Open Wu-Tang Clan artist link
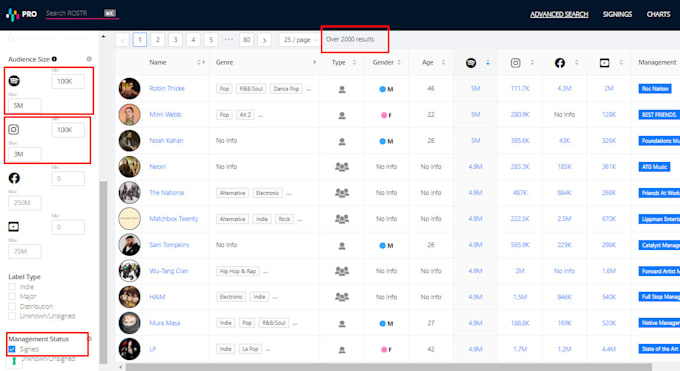 click(169, 271)
